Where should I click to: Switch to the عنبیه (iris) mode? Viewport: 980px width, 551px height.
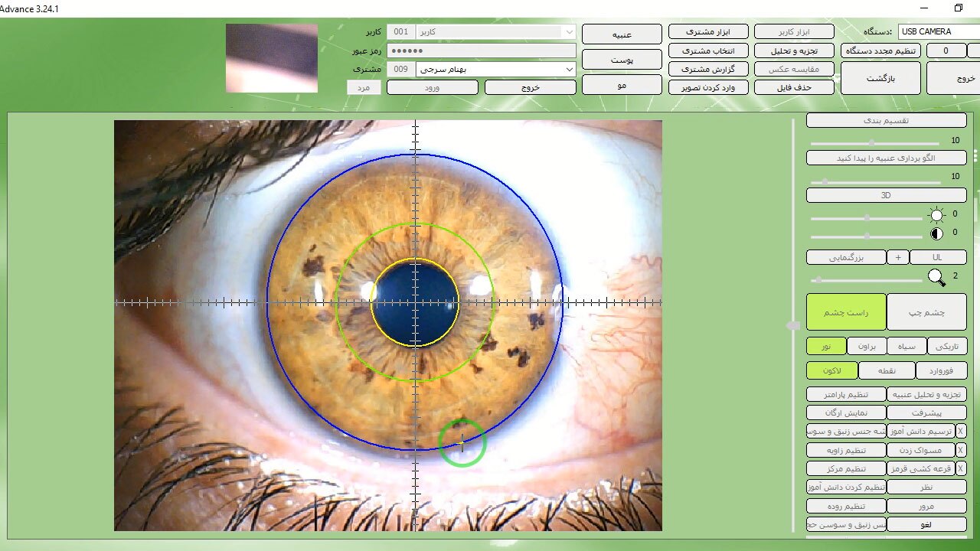tap(622, 34)
